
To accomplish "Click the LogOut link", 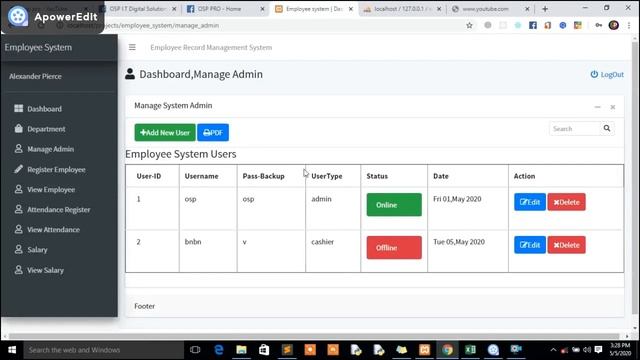I will (607, 74).
